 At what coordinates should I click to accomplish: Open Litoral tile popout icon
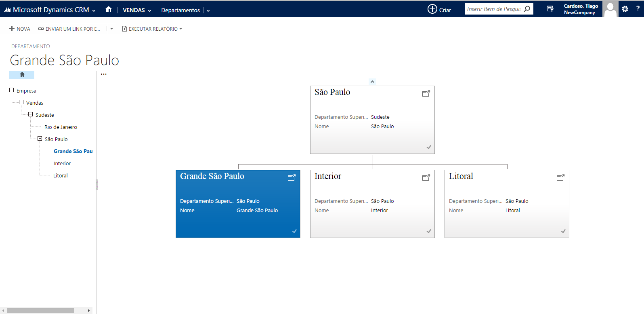tap(560, 177)
